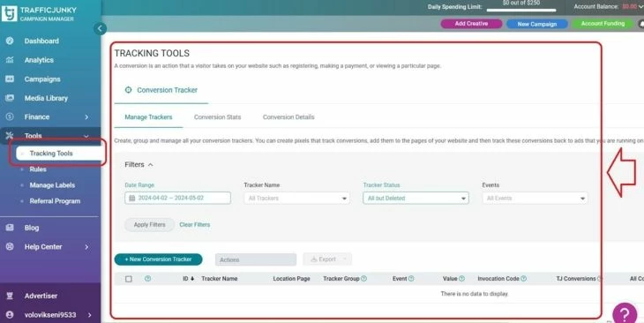This screenshot has height=323, width=644.
Task: Open the Blog link in the sidebar
Action: [x=32, y=228]
